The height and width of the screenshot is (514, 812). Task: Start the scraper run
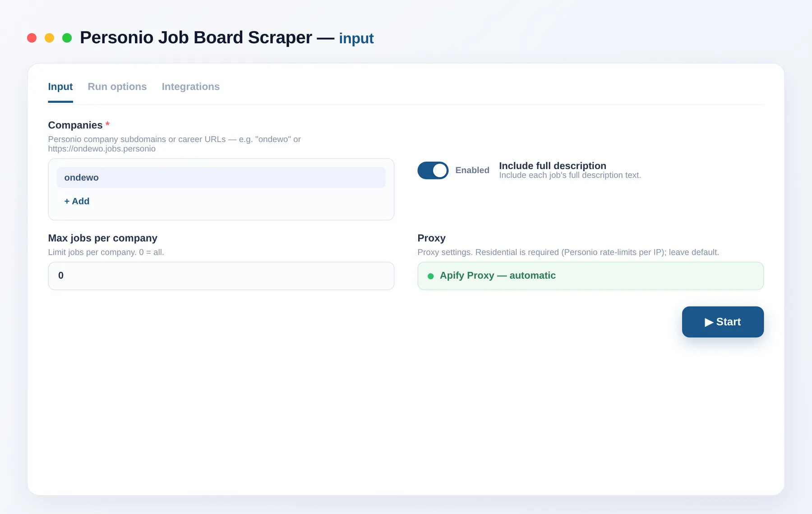click(723, 322)
